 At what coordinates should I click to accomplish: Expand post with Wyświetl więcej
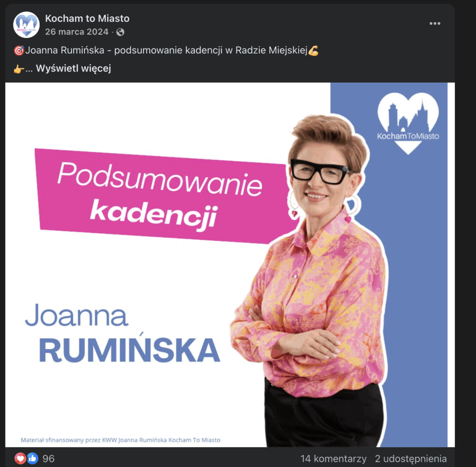pos(73,68)
